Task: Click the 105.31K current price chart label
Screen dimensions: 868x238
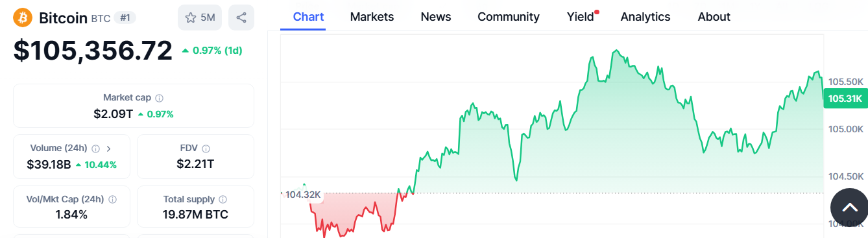Action: (x=845, y=99)
